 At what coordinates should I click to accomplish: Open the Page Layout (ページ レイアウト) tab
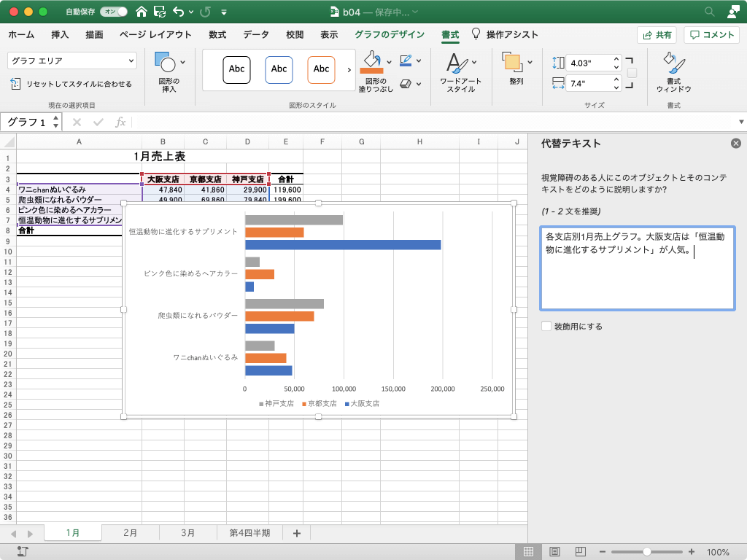point(155,34)
